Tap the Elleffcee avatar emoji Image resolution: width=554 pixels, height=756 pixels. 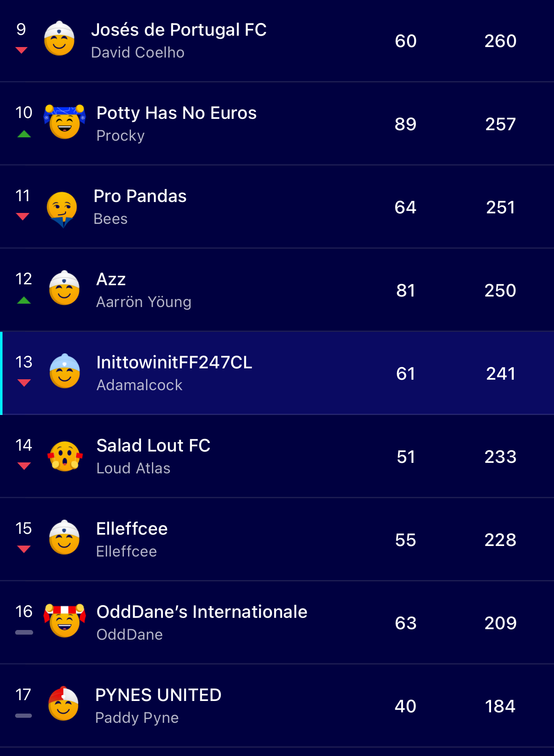tap(64, 538)
